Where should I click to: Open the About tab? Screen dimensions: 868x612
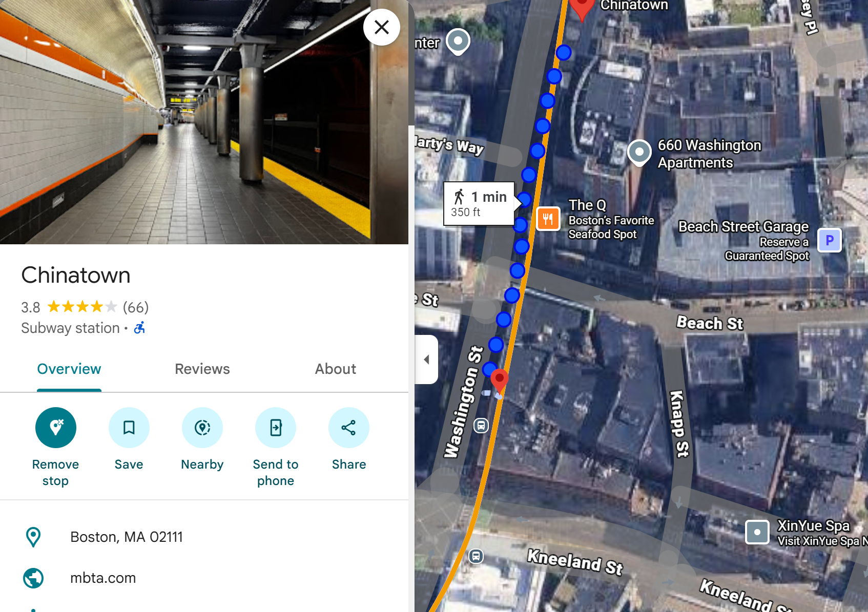coord(336,369)
